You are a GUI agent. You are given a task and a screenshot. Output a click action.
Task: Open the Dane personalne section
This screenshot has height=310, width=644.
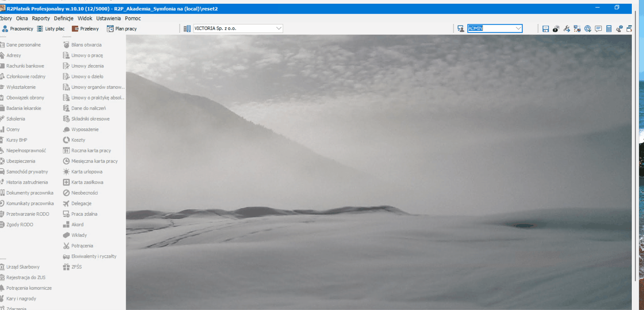click(21, 45)
